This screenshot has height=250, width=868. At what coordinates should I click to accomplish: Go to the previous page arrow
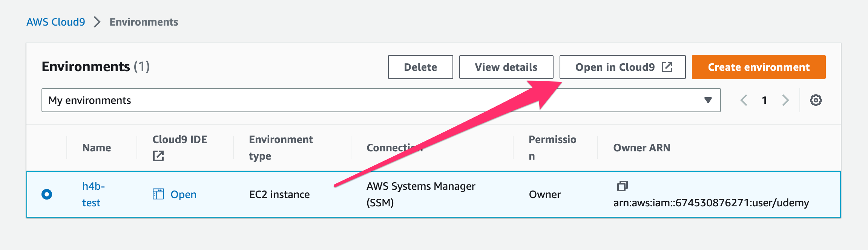(x=744, y=100)
